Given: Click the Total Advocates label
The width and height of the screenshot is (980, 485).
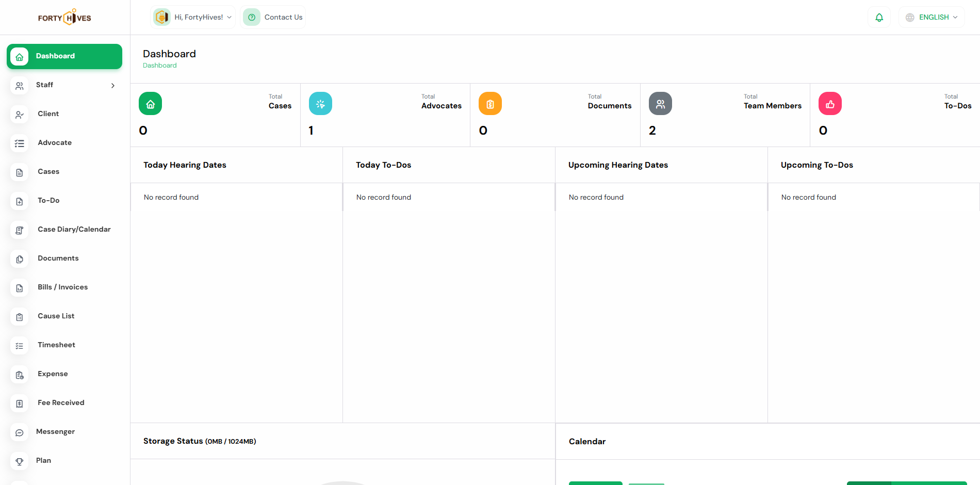Looking at the screenshot, I should click(x=442, y=102).
